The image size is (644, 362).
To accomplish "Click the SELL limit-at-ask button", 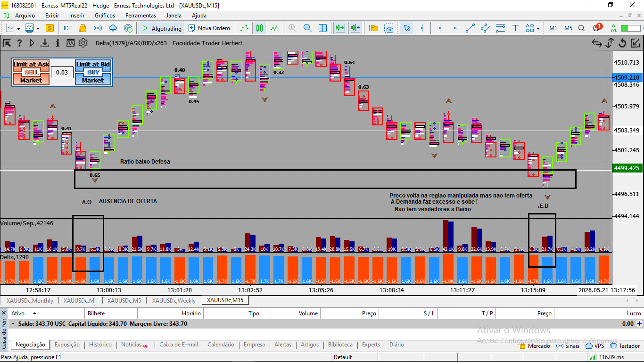I will pos(31,73).
